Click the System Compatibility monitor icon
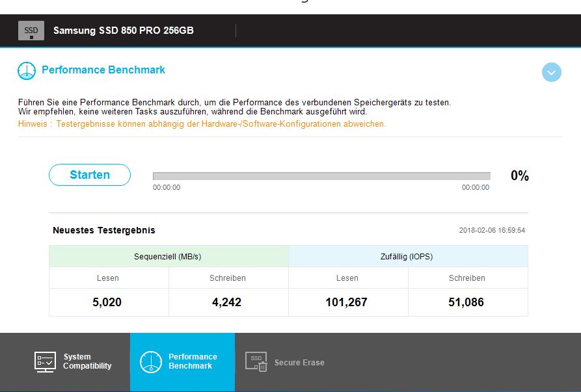This screenshot has width=581, height=392. (45, 361)
